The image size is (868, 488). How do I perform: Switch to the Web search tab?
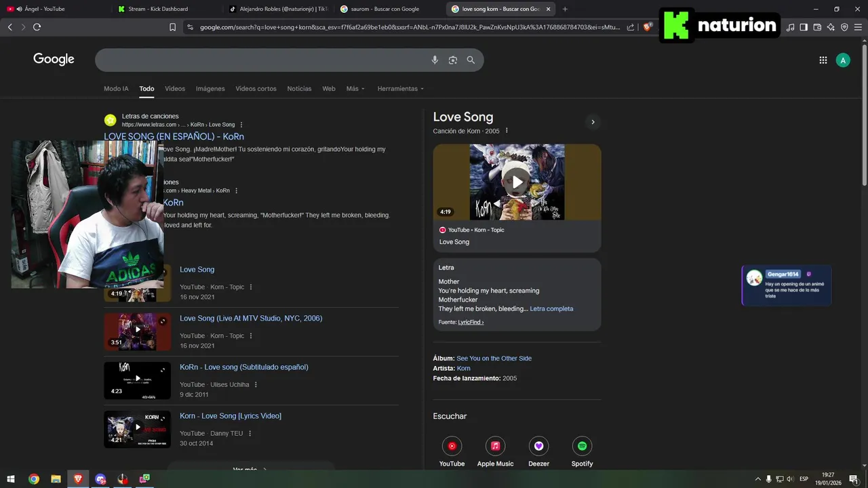[x=329, y=89]
